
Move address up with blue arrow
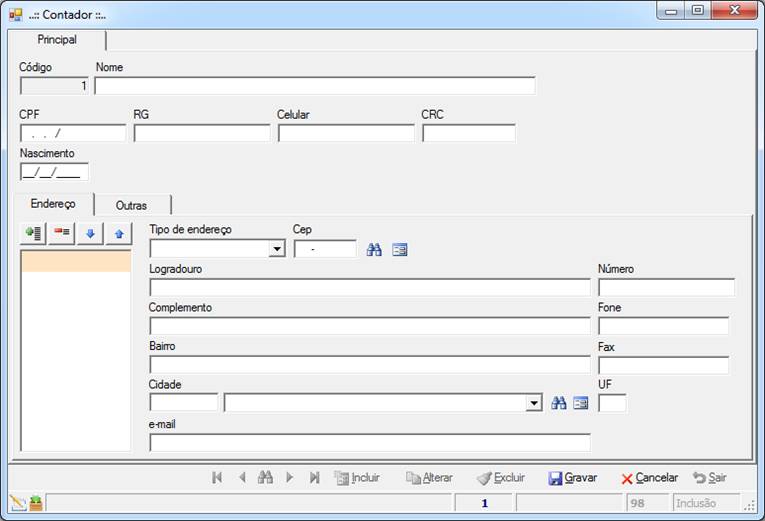click(119, 233)
